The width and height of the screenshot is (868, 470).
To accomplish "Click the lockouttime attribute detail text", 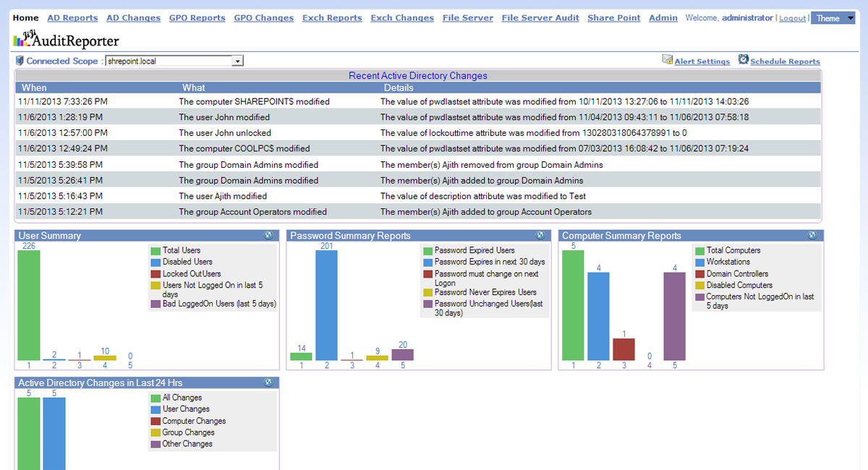I will tap(534, 133).
